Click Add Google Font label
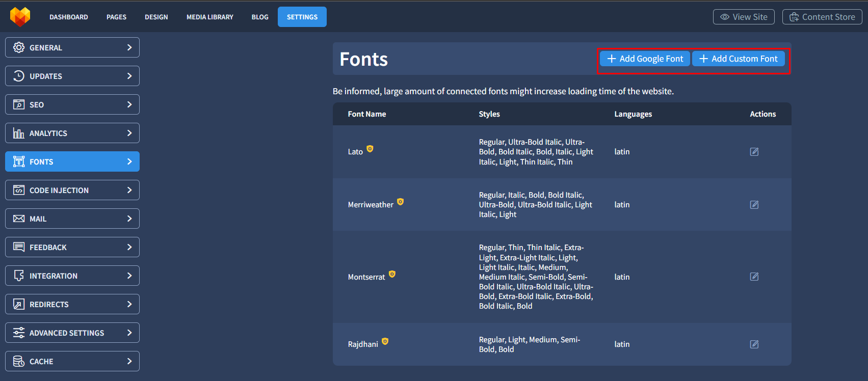 pyautogui.click(x=651, y=59)
